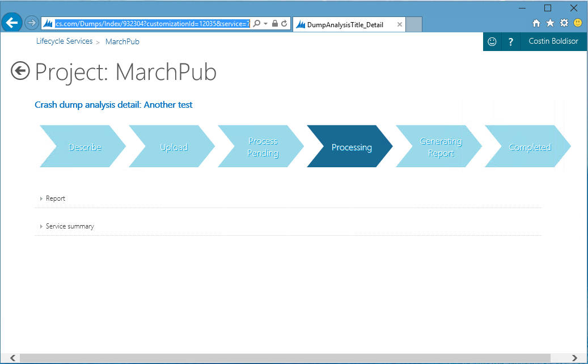Open favorites with the star icon
The image size is (588, 364).
coord(550,23)
